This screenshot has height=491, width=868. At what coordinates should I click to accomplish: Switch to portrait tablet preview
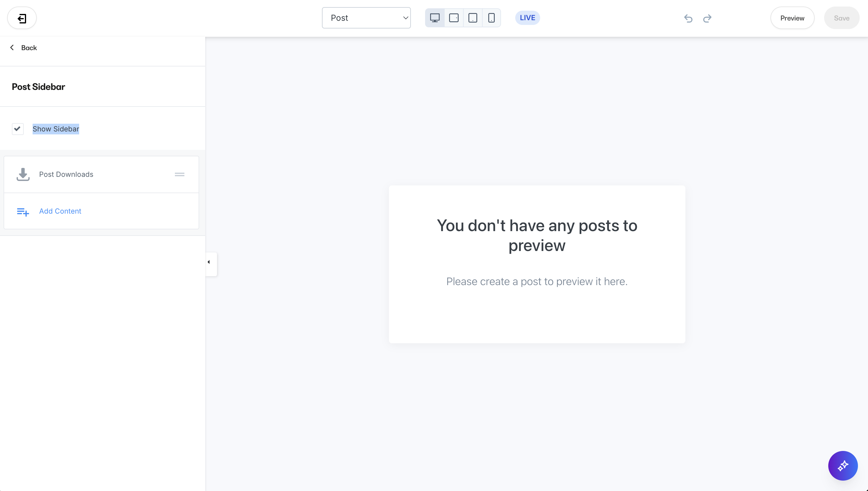click(473, 18)
